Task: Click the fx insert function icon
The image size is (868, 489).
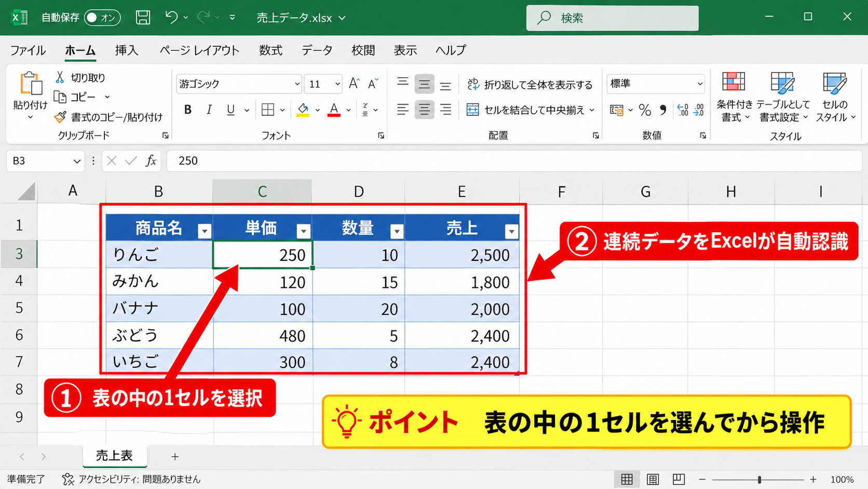Action: (151, 161)
